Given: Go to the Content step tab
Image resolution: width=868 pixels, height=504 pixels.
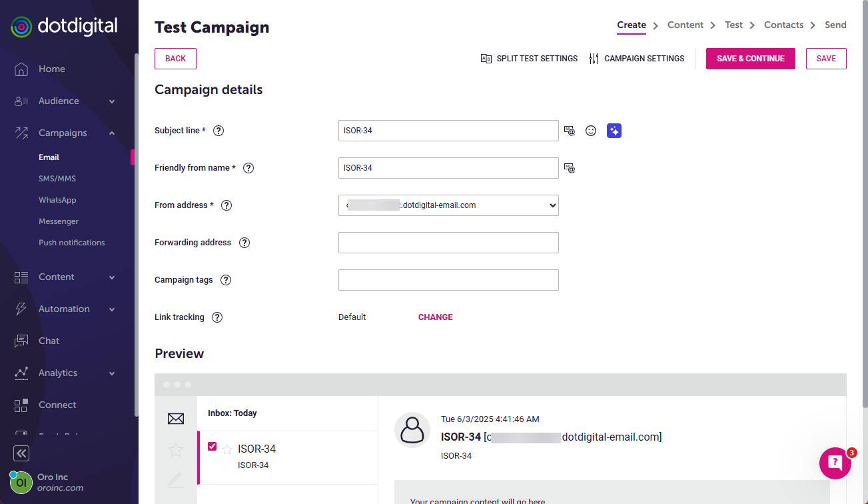Looking at the screenshot, I should [685, 25].
